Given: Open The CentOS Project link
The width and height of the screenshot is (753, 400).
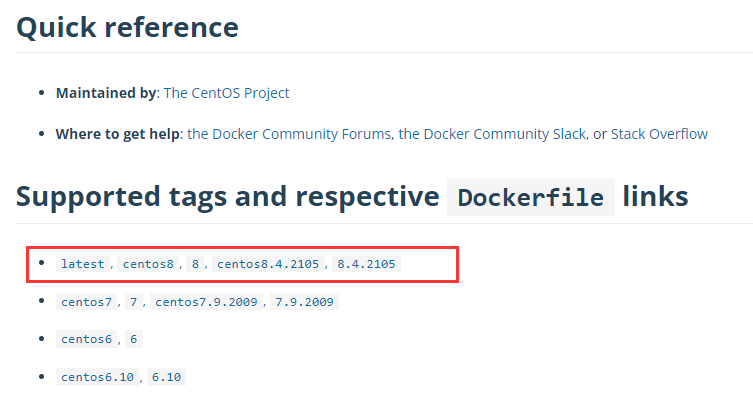Looking at the screenshot, I should coord(226,93).
